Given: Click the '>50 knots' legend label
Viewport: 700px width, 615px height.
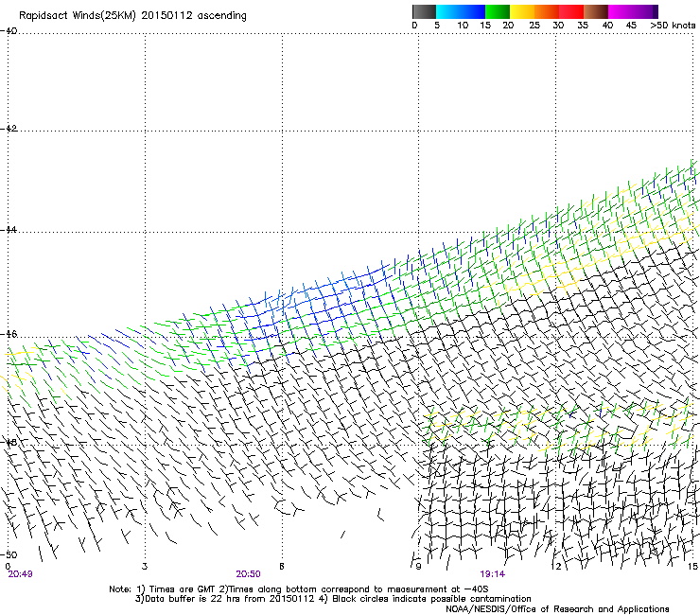Looking at the screenshot, I should click(x=673, y=25).
